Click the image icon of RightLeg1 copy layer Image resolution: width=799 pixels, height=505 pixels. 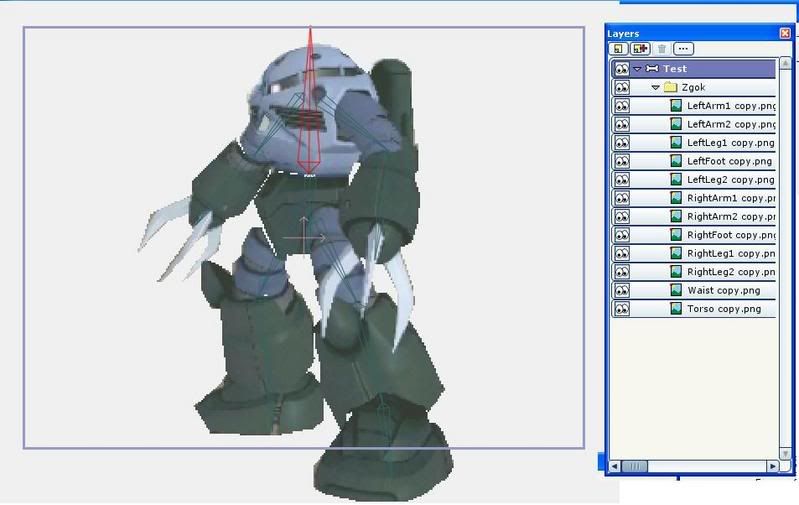[676, 253]
